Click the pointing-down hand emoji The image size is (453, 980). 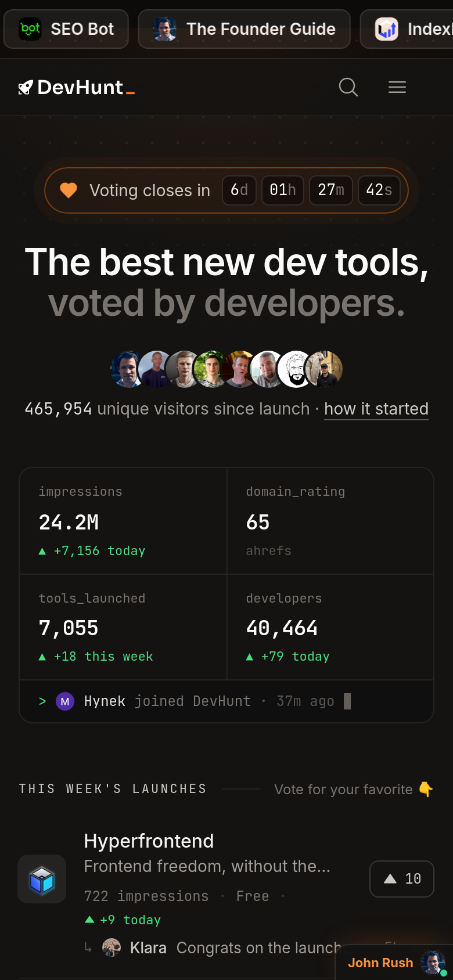pos(426,790)
